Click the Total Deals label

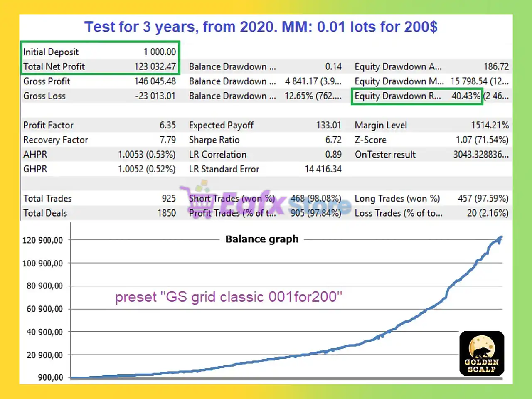[45, 213]
